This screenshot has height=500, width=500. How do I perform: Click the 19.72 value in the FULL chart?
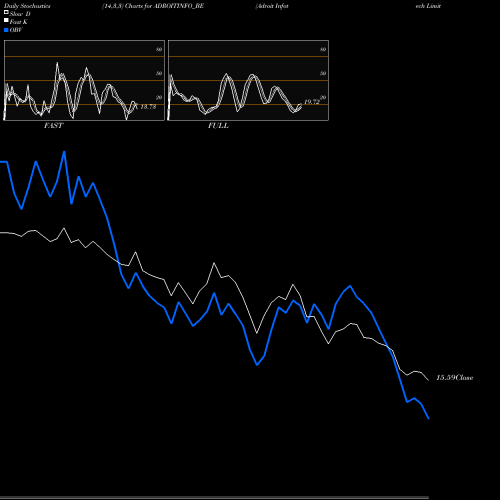(312, 102)
